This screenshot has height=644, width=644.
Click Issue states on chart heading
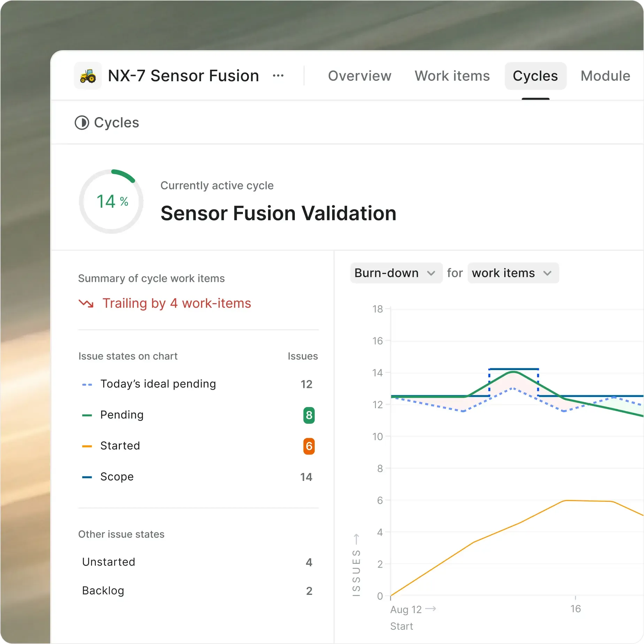click(128, 356)
